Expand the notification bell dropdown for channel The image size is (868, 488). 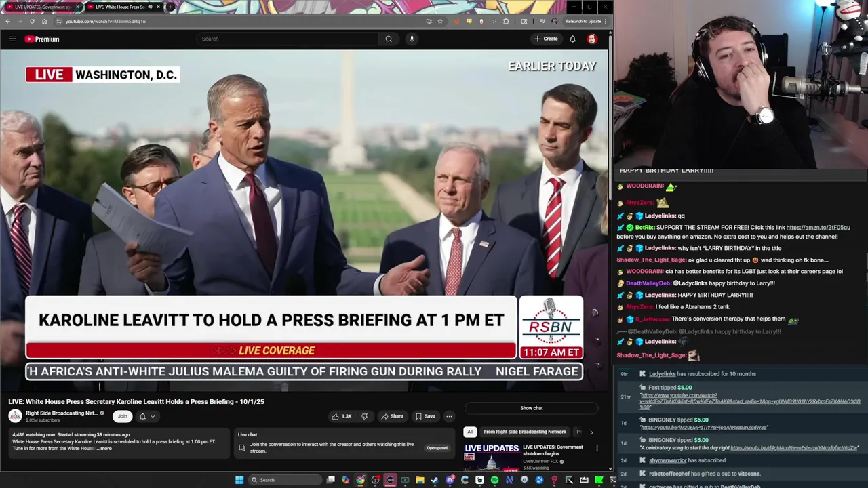[147, 416]
